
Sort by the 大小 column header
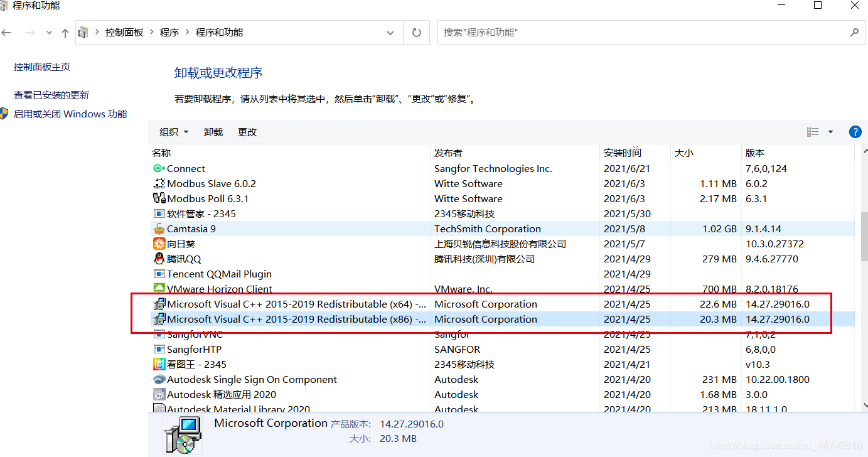[x=705, y=153]
